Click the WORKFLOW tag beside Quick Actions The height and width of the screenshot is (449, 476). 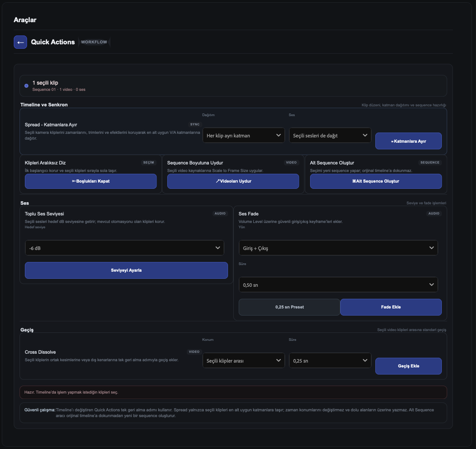click(x=94, y=42)
